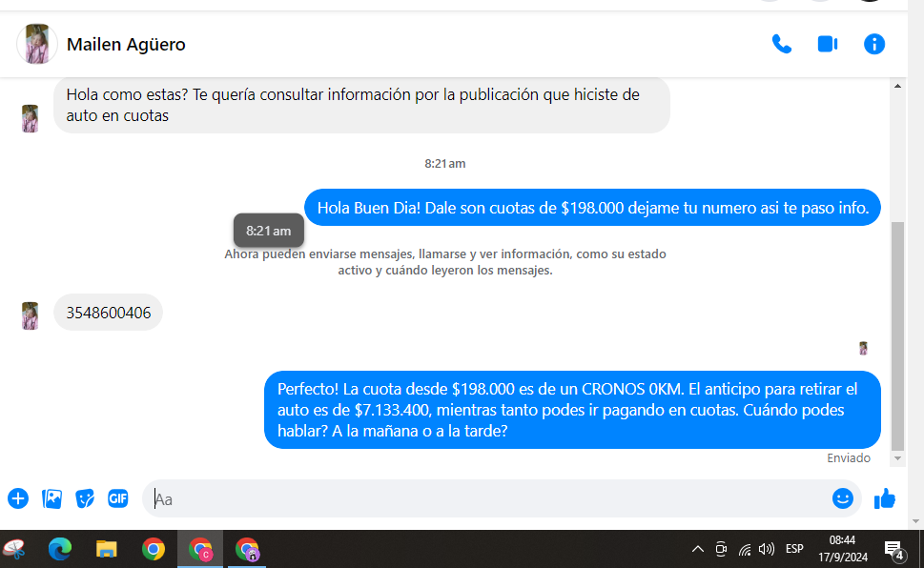
Task: Choose a sticker to send
Action: [85, 498]
